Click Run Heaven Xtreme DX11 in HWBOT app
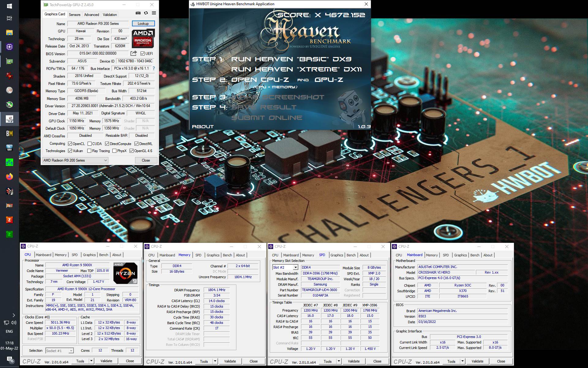Image resolution: width=588 pixels, height=368 pixels. point(296,69)
